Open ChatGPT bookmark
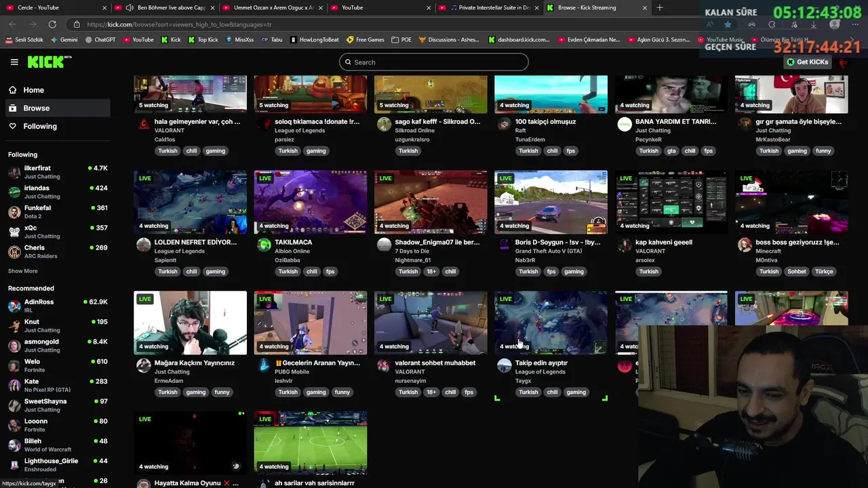The image size is (868, 488). [x=100, y=40]
